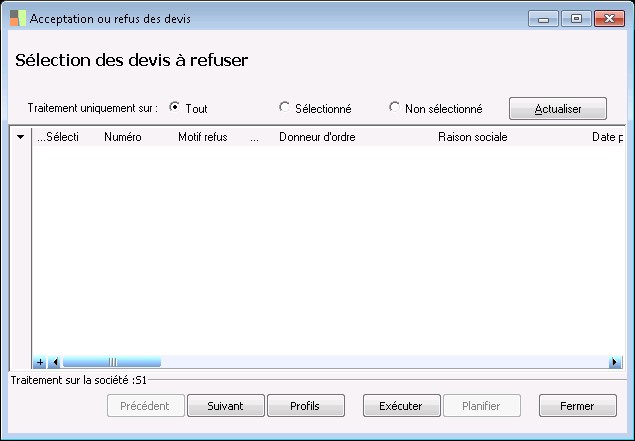635x441 pixels.
Task: Click the Actualiser button
Action: tap(558, 109)
